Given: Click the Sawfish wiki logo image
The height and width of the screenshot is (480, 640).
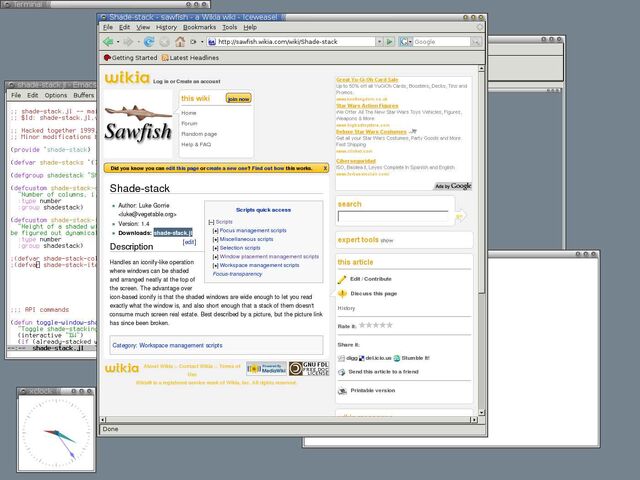Looking at the screenshot, I should [138, 124].
